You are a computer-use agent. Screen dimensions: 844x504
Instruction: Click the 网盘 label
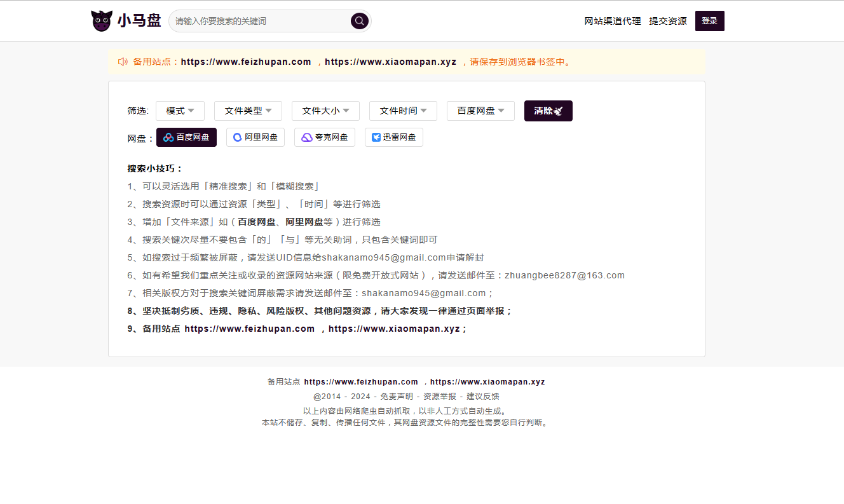(x=141, y=138)
